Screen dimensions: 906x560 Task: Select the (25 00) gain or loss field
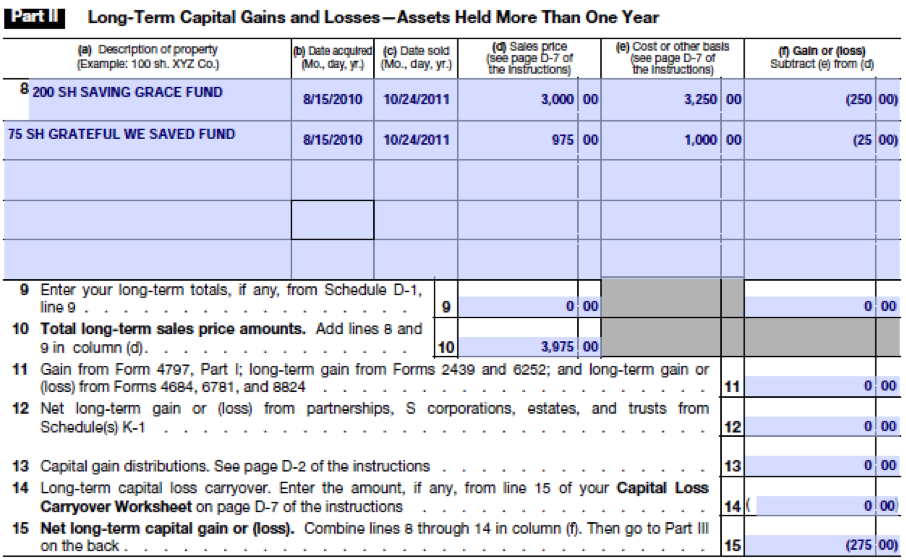pos(822,140)
